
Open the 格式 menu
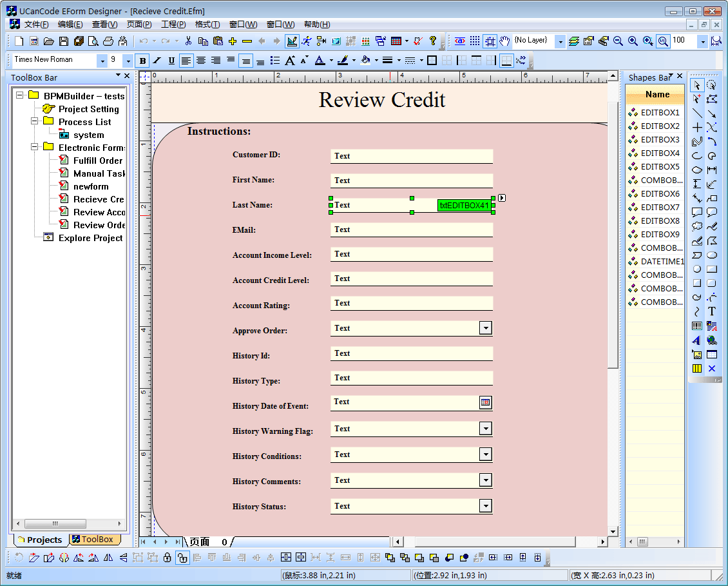[x=207, y=24]
